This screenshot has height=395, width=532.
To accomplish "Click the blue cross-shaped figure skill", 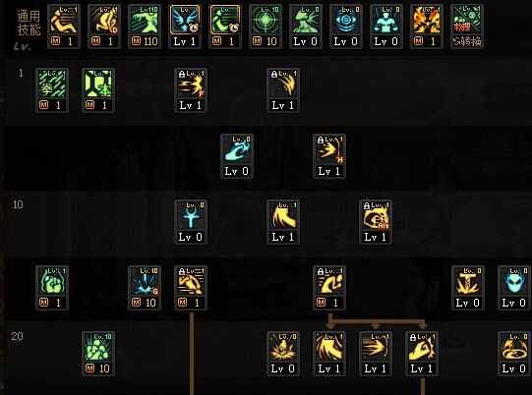I will click(191, 222).
